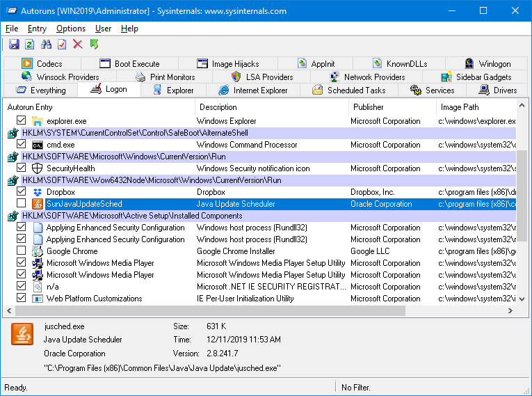Click the registry icon beside the AlternateShell key

13,133
